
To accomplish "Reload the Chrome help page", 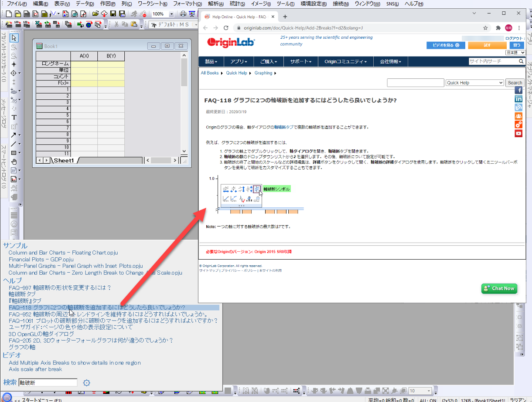I will click(226, 28).
